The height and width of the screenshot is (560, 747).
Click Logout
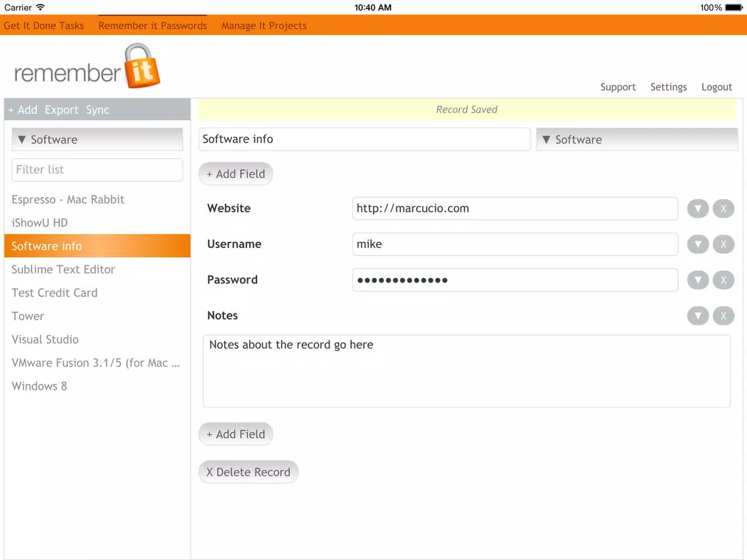click(x=717, y=87)
